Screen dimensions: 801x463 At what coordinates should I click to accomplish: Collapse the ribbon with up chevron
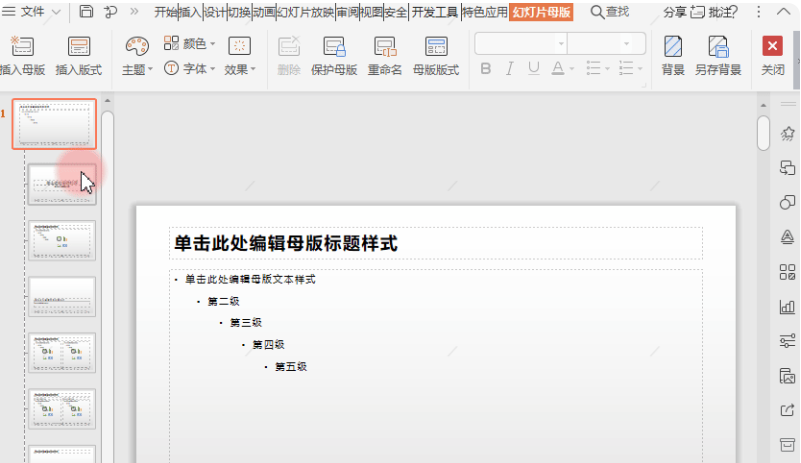(x=783, y=12)
